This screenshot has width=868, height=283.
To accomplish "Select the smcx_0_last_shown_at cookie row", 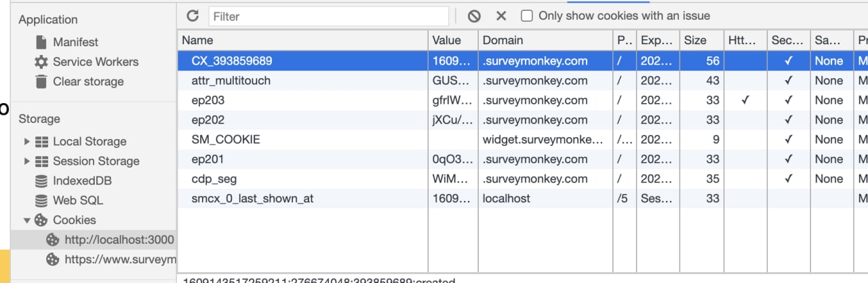I will pos(523,198).
